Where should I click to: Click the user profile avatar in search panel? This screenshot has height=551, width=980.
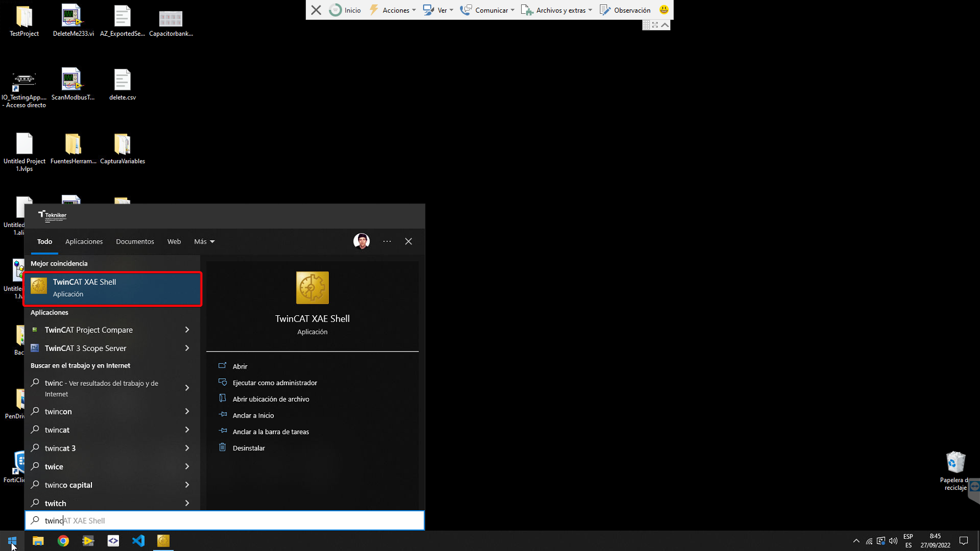(x=361, y=241)
